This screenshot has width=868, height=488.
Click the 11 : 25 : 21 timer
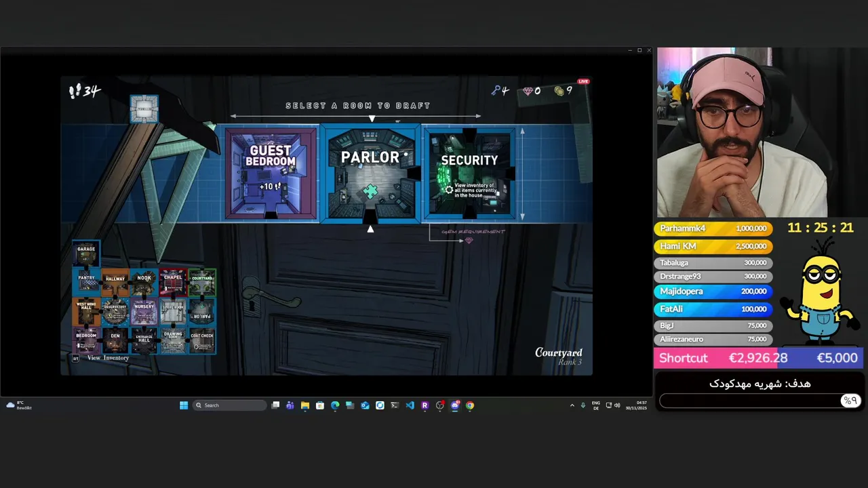coord(820,228)
